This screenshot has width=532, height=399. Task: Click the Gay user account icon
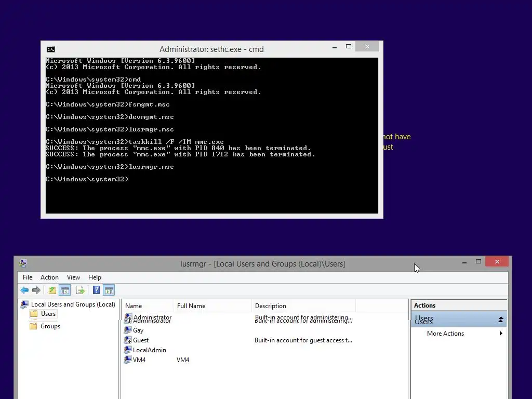[x=128, y=330]
